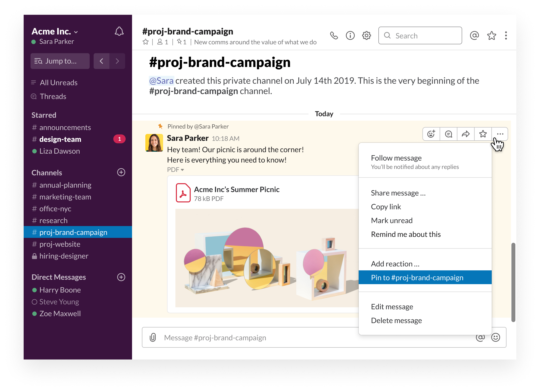
Task: Toggle channel star under channel title
Action: [146, 42]
